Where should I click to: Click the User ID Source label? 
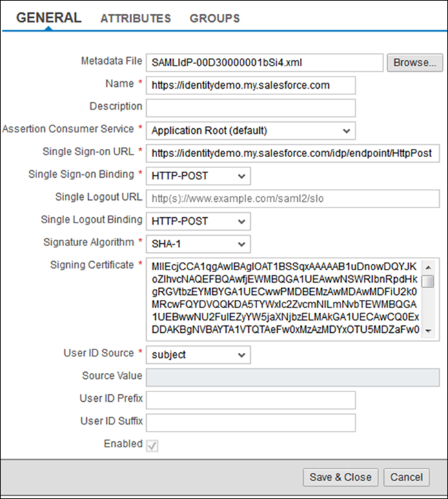click(x=99, y=353)
